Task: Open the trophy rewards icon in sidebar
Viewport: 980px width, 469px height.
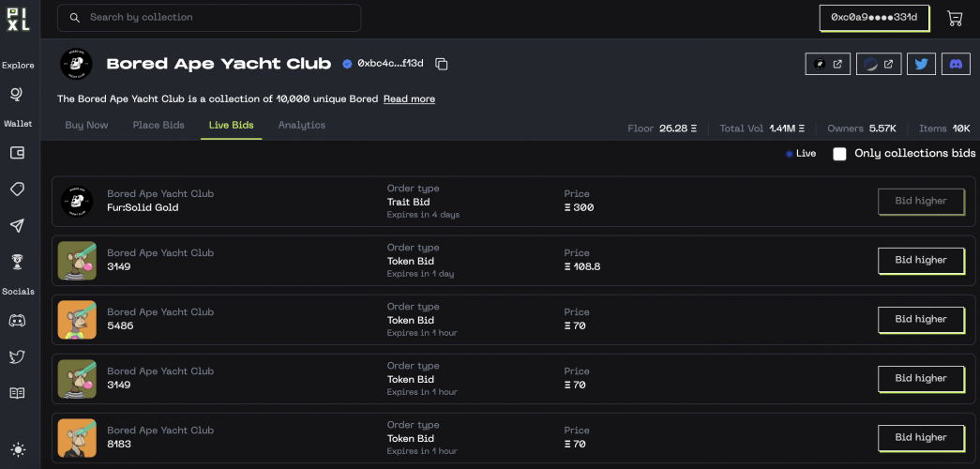Action: click(17, 261)
